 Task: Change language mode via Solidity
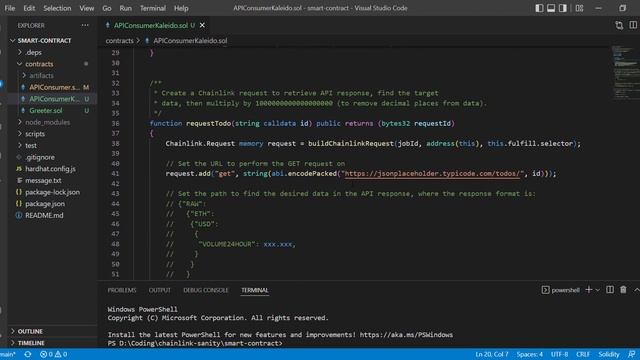click(609, 354)
